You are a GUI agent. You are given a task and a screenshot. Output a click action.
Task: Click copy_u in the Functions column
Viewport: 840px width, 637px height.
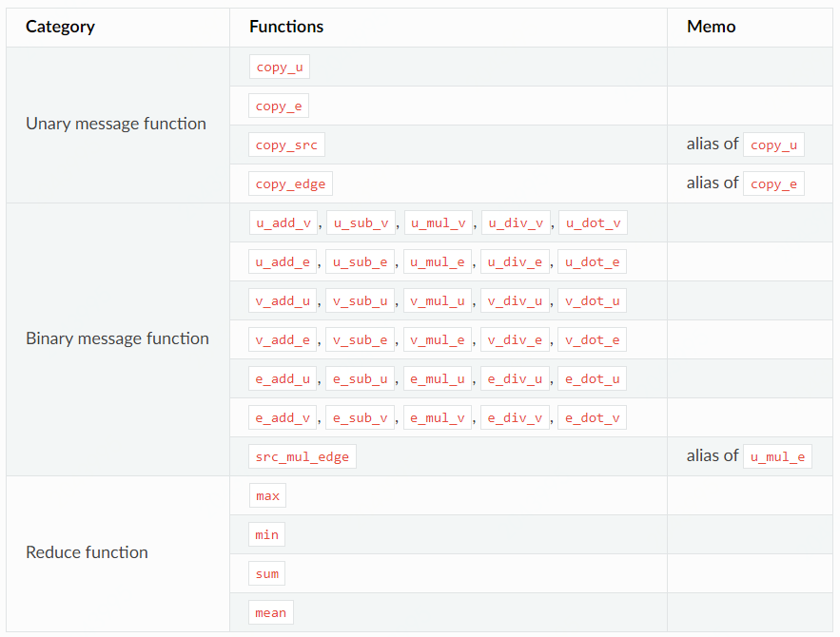tap(279, 68)
